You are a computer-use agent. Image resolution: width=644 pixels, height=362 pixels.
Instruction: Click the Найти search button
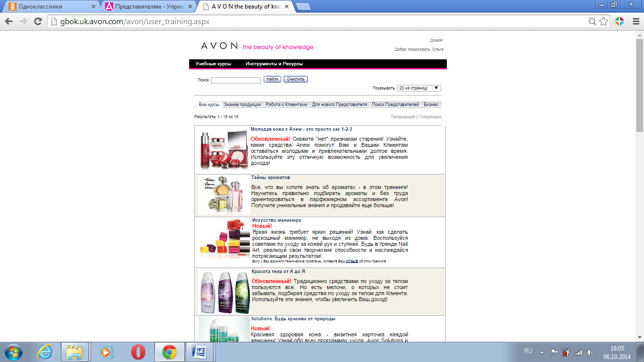pyautogui.click(x=272, y=79)
